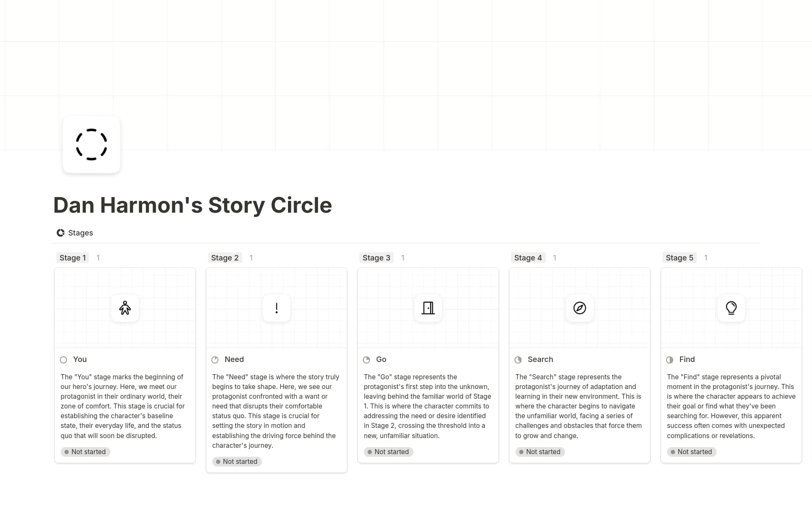Click the circular page icon above the title

pyautogui.click(x=91, y=144)
